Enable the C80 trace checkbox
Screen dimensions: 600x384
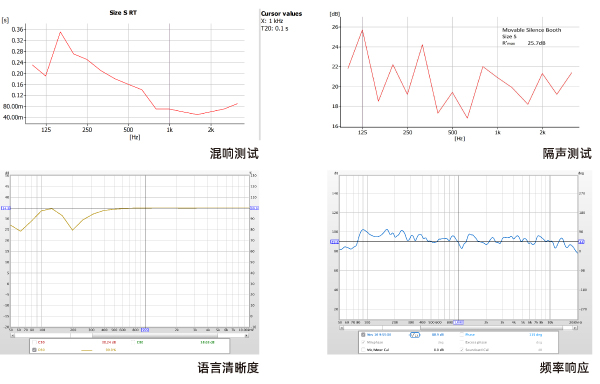[x=133, y=342]
